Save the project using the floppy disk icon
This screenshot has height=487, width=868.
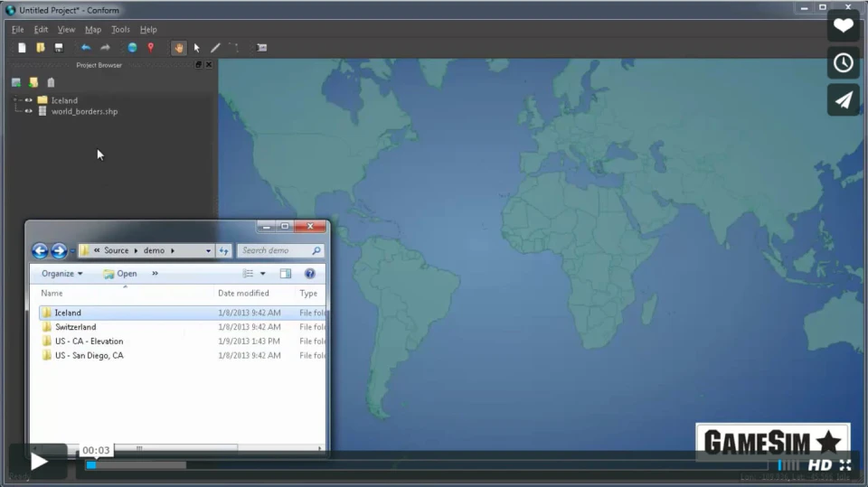tap(59, 48)
